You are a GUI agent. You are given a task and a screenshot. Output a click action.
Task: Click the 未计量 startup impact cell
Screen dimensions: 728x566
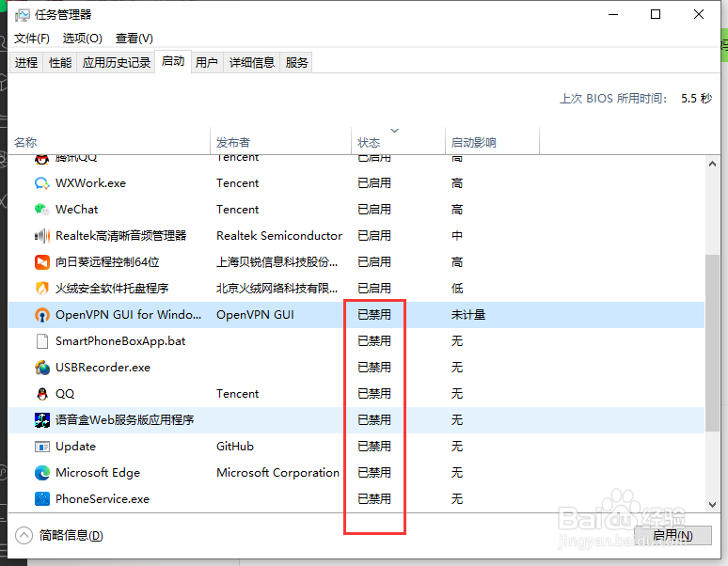(x=468, y=315)
